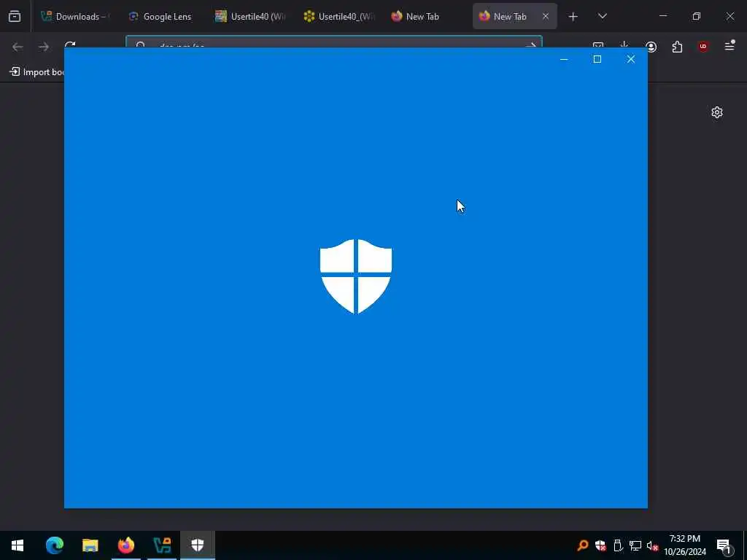747x560 pixels.
Task: Open a new browser tab with plus button
Action: tap(573, 17)
